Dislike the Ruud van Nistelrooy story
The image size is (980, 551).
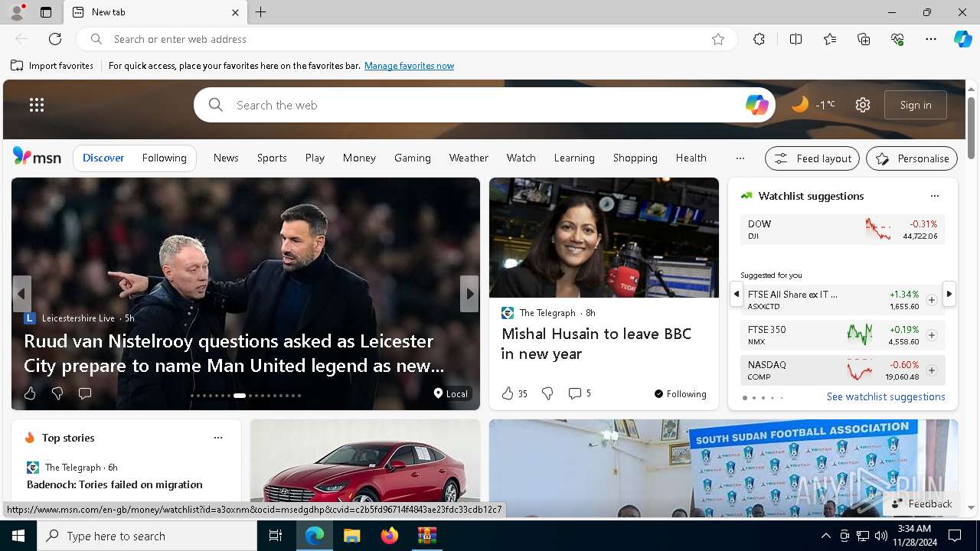(x=57, y=393)
